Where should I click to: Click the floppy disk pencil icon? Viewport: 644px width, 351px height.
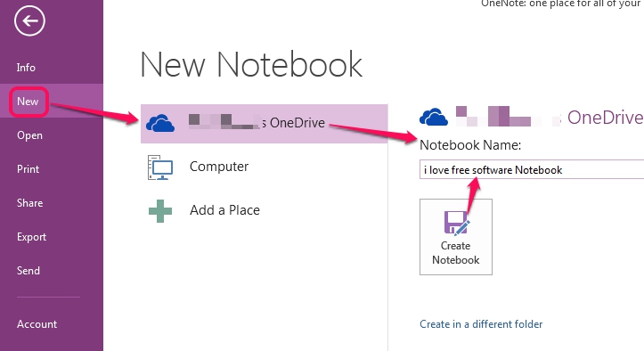pos(457,223)
